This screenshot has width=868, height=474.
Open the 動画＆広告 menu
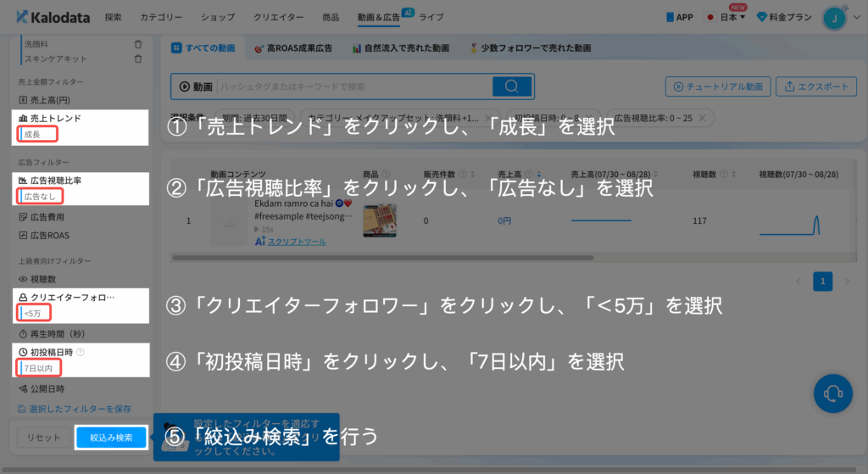click(x=379, y=17)
